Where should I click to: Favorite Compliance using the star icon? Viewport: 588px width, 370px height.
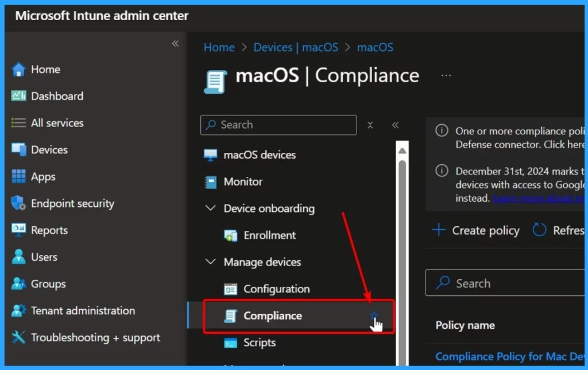pyautogui.click(x=374, y=315)
